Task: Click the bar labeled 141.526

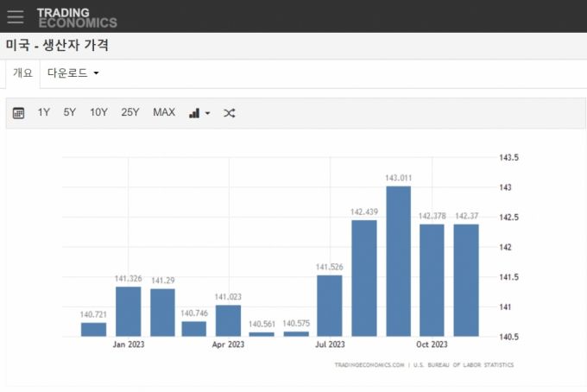Action: pyautogui.click(x=330, y=305)
